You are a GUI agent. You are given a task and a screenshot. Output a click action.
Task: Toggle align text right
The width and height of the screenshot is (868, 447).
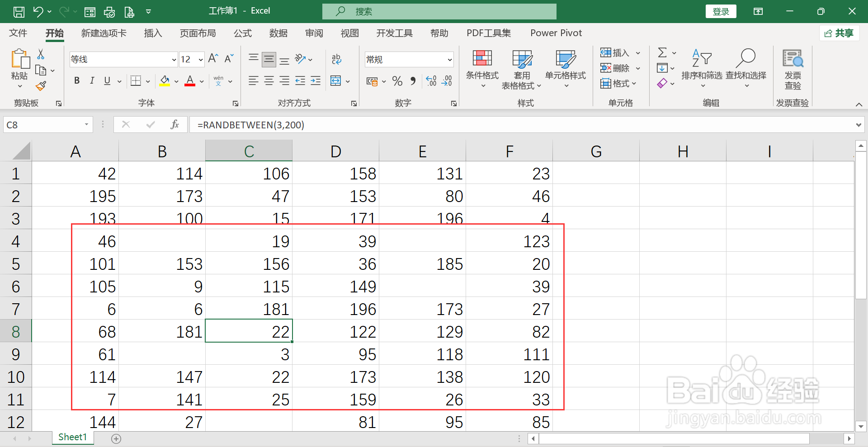pos(284,81)
